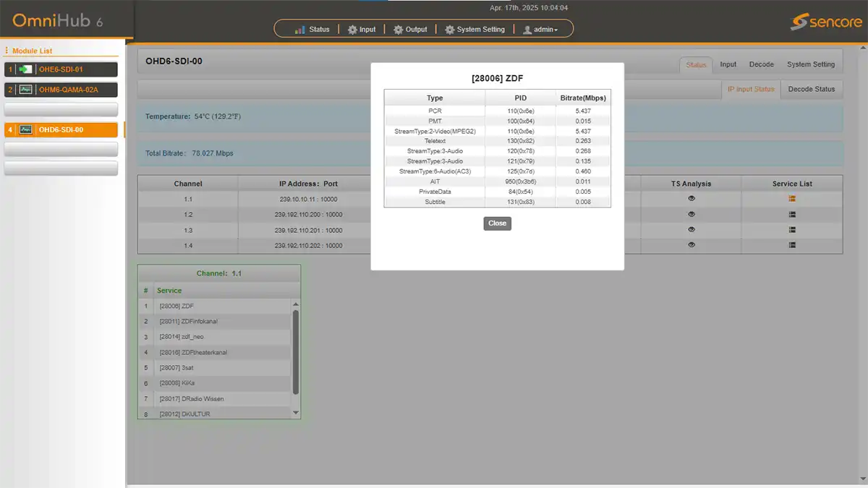This screenshot has width=868, height=488.
Task: Click the service list scroll-down arrow
Action: pyautogui.click(x=295, y=412)
